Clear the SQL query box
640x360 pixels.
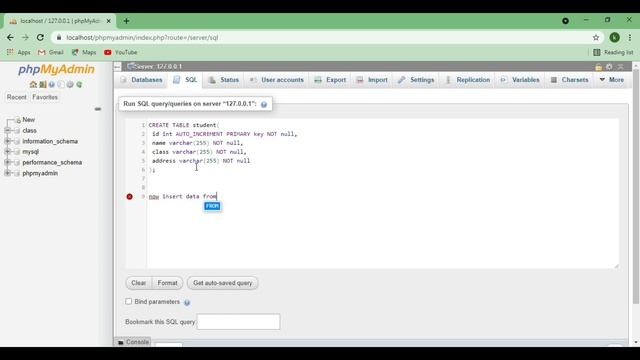pyautogui.click(x=138, y=283)
